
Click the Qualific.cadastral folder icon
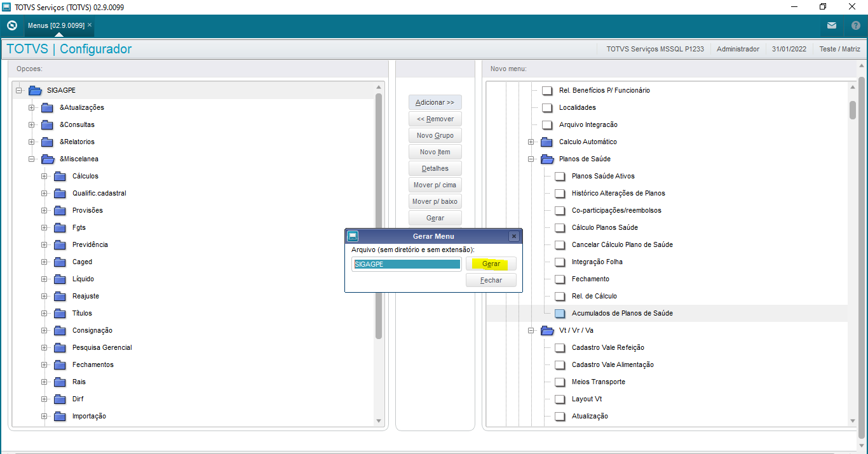click(60, 193)
